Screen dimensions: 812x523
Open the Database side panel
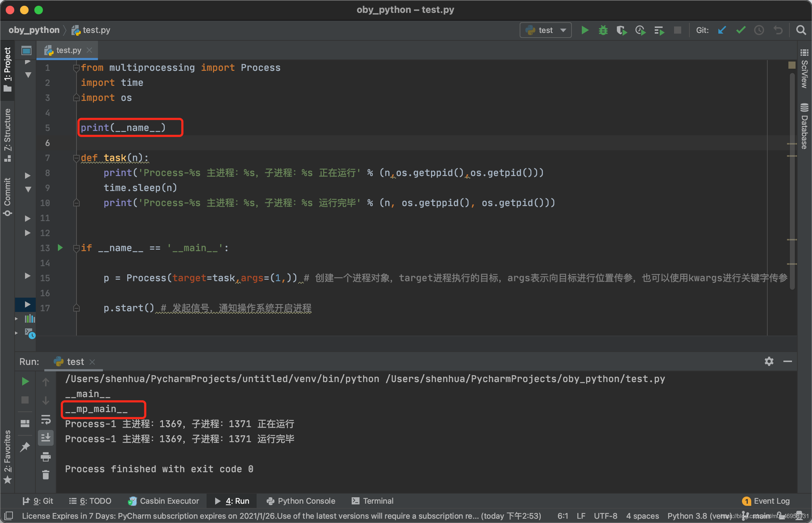point(804,126)
